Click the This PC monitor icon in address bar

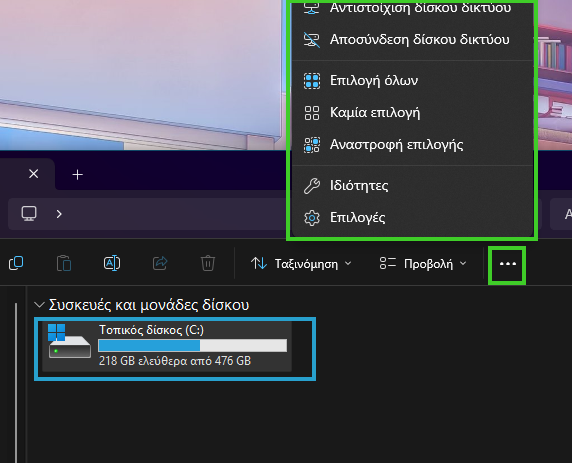point(29,213)
